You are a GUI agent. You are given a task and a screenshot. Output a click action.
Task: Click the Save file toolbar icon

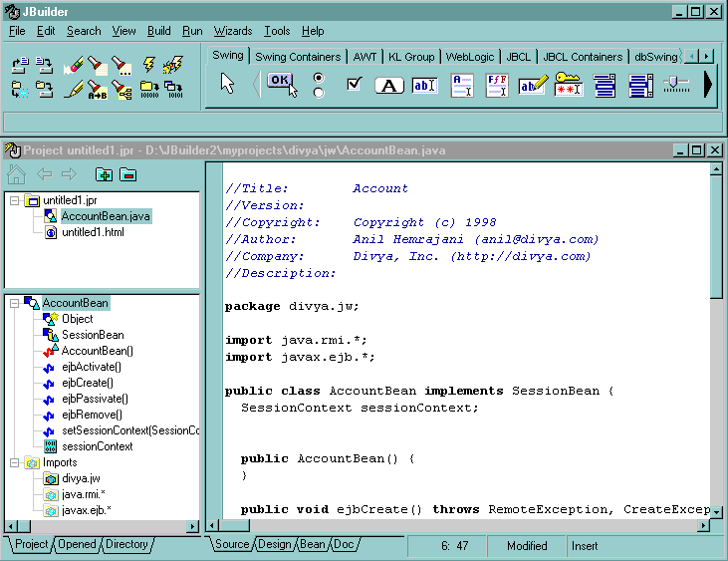[45, 65]
